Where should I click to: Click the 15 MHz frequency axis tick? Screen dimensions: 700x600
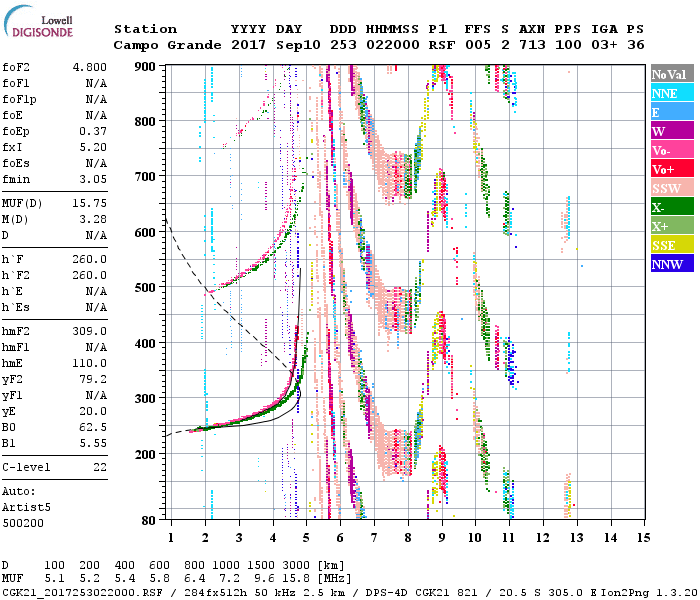tap(642, 537)
